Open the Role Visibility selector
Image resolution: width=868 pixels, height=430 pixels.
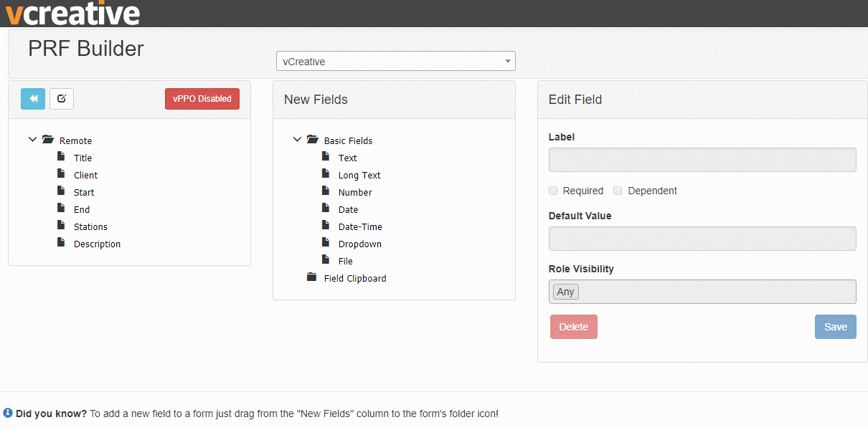[702, 292]
